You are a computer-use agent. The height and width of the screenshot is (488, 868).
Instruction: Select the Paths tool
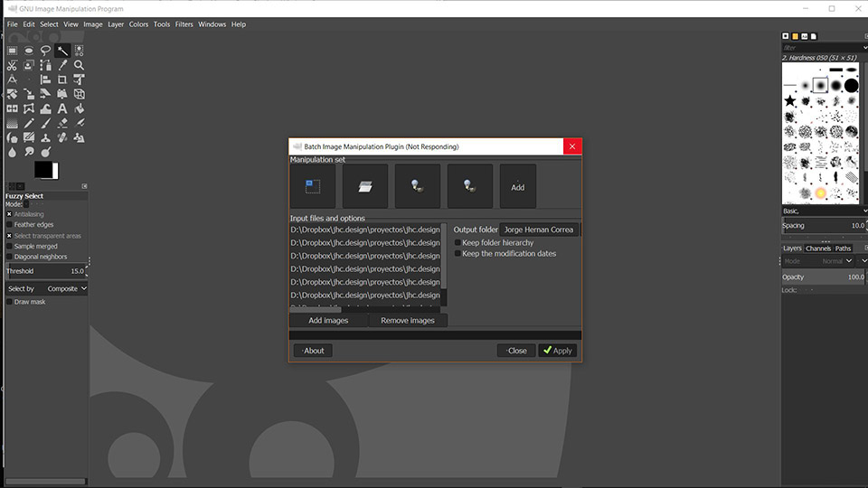45,65
